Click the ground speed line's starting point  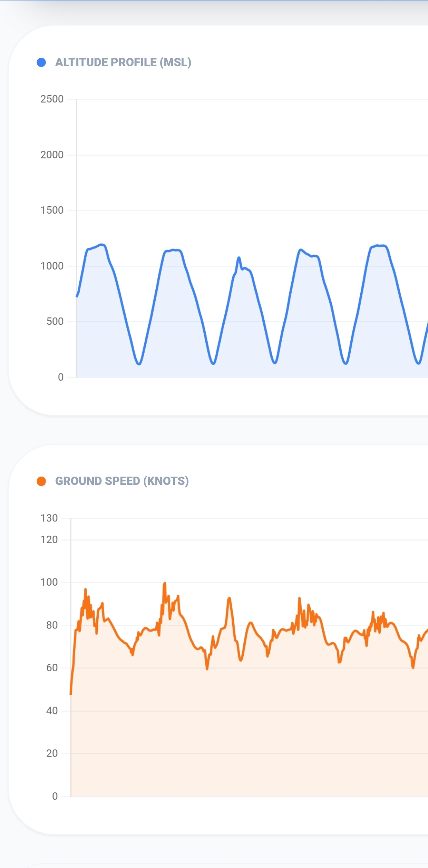[71, 694]
